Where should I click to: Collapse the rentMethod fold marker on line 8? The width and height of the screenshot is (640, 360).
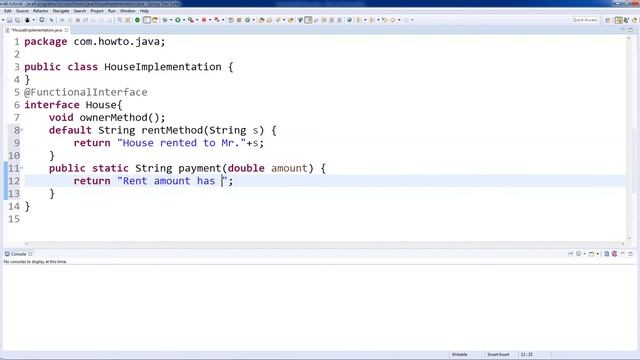(22, 130)
